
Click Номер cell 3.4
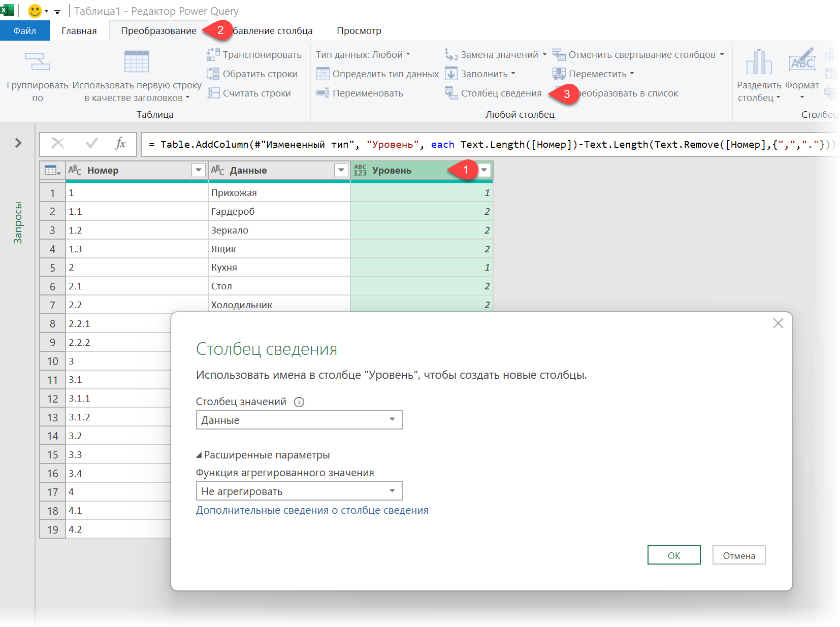pos(118,473)
